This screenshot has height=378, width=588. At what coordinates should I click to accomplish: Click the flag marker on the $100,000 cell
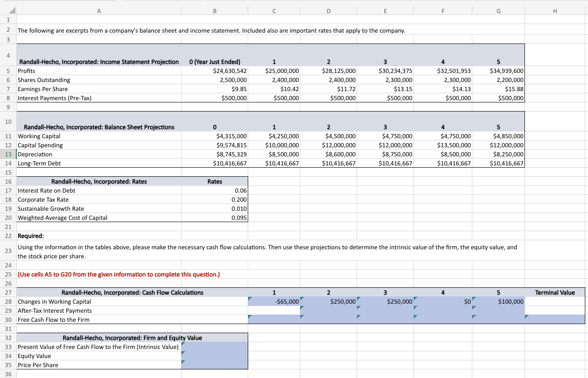tap(474, 299)
